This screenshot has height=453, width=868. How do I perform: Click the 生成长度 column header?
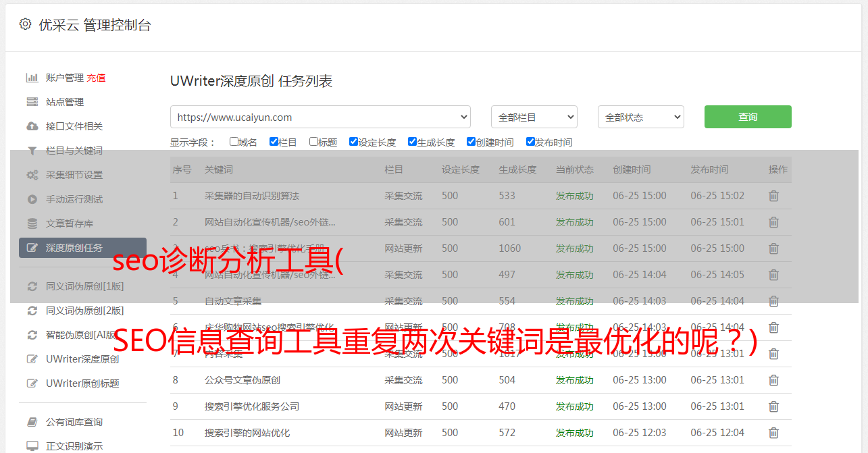(517, 169)
